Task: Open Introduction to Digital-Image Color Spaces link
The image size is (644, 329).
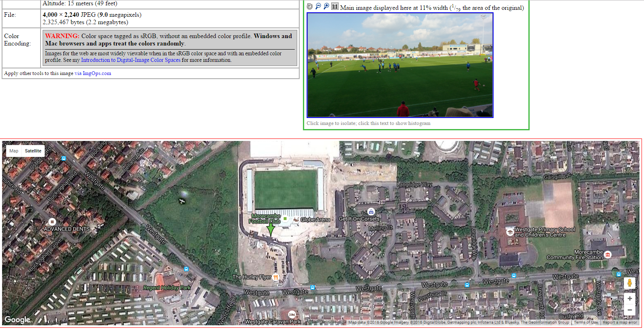Action: (x=131, y=60)
